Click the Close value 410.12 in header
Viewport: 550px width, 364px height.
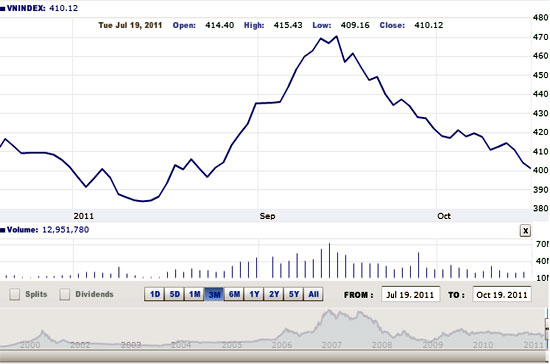click(x=429, y=25)
